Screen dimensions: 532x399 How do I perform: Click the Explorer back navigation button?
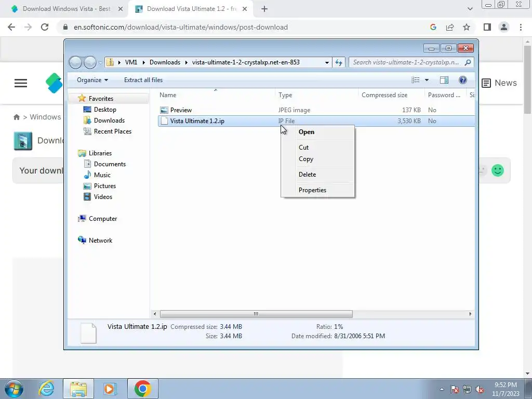click(x=76, y=62)
